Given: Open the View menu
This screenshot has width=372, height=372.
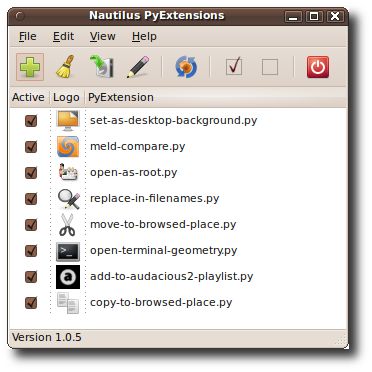Looking at the screenshot, I should [103, 36].
